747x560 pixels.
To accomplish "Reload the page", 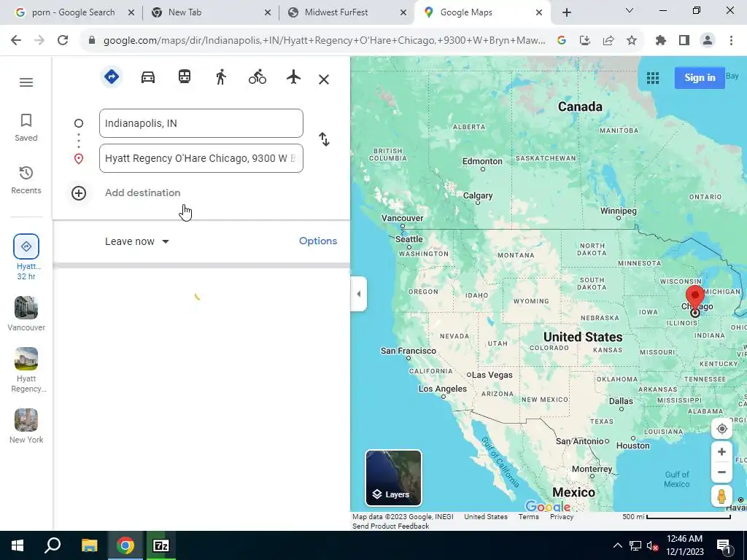I will point(63,41).
